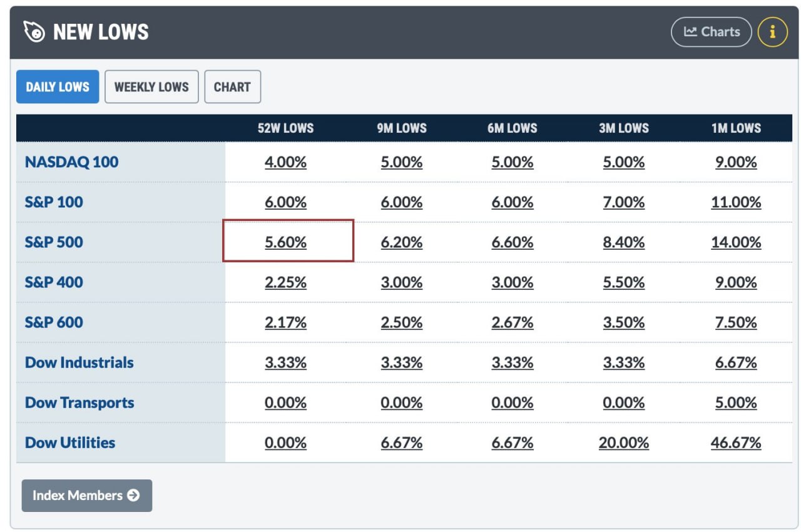Open the Dow Transports row label

pyautogui.click(x=79, y=402)
